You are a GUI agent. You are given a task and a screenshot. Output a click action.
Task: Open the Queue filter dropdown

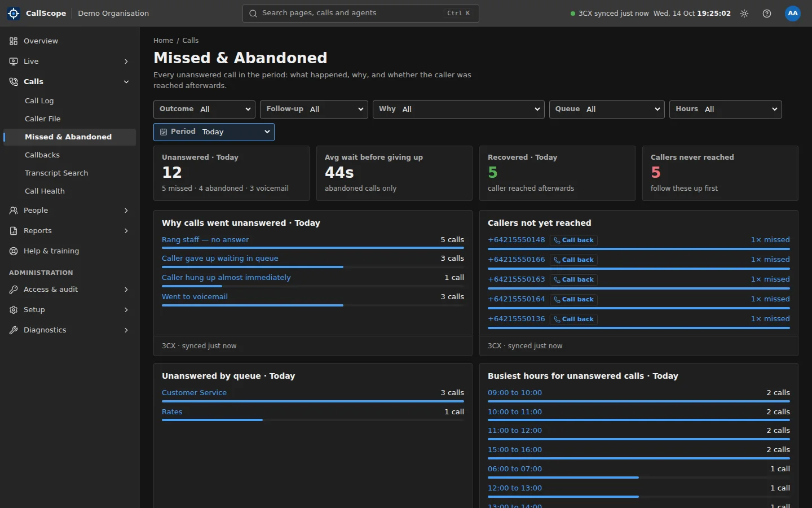607,110
